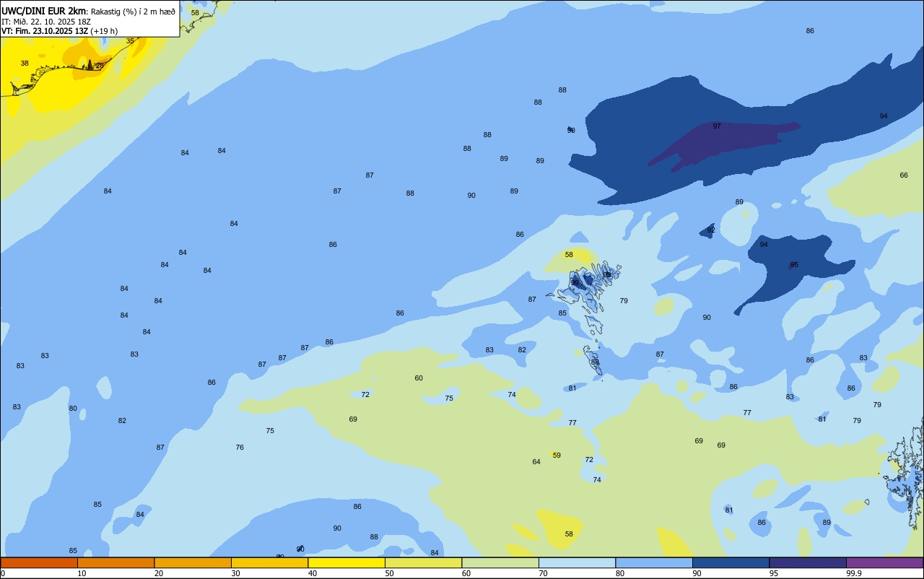Click the '35' value near the coastline
Screen dimensions: 924x579
click(130, 41)
